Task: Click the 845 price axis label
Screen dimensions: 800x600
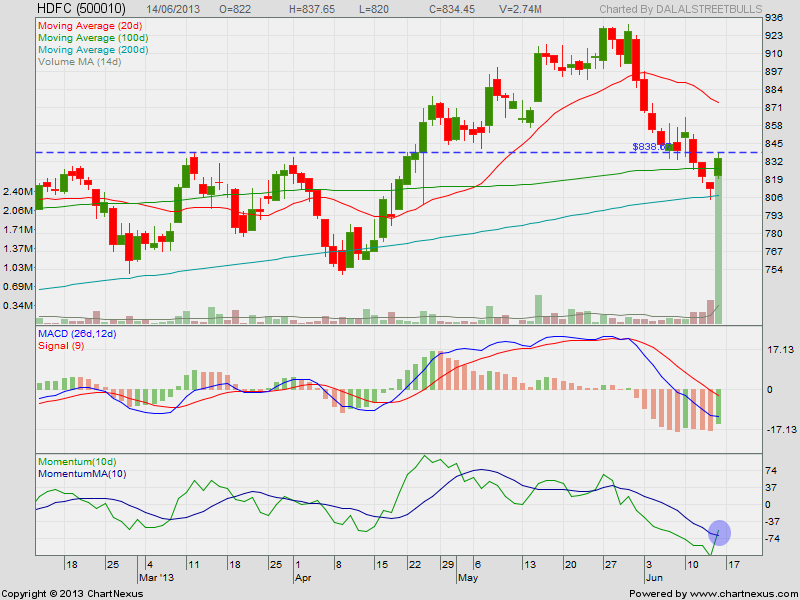Action: 774,144
